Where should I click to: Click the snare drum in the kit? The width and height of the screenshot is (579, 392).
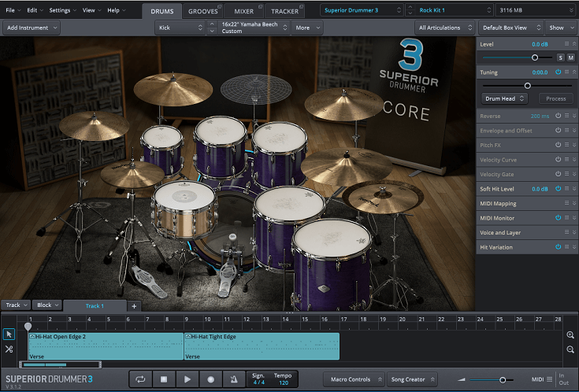point(184,209)
